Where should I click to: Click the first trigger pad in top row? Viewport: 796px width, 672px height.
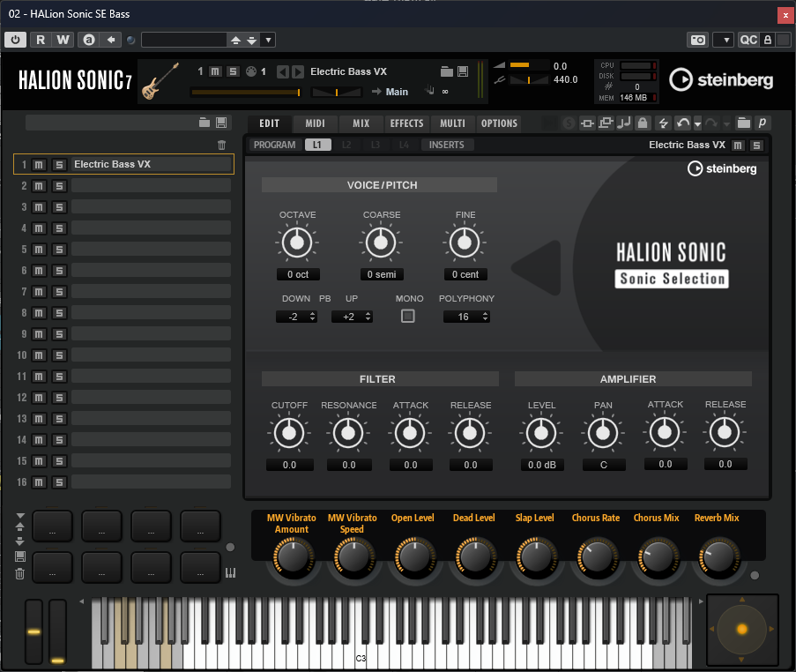click(x=52, y=526)
